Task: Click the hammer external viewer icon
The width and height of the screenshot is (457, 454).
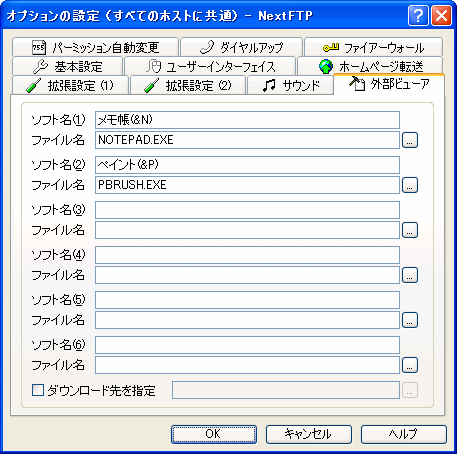Action: pyautogui.click(x=357, y=83)
